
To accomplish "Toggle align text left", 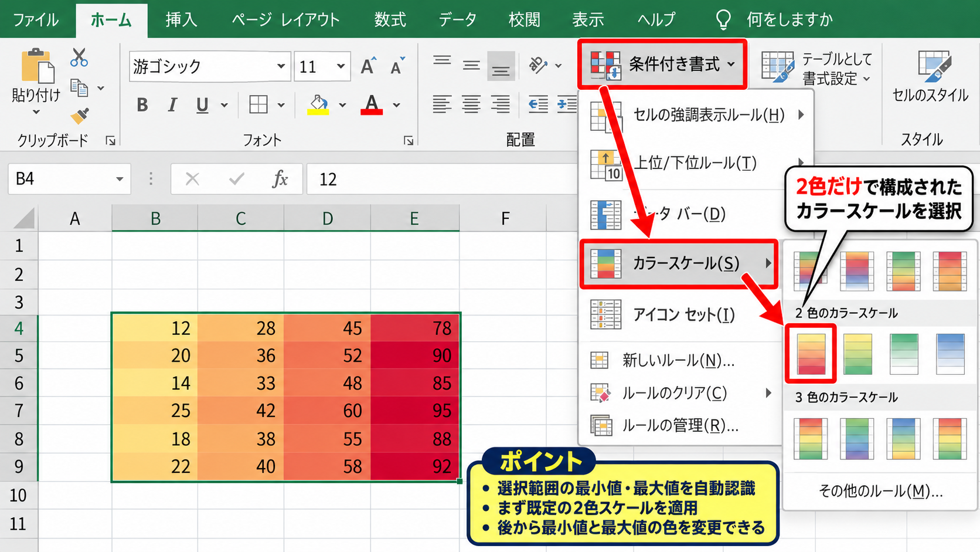I will point(442,104).
